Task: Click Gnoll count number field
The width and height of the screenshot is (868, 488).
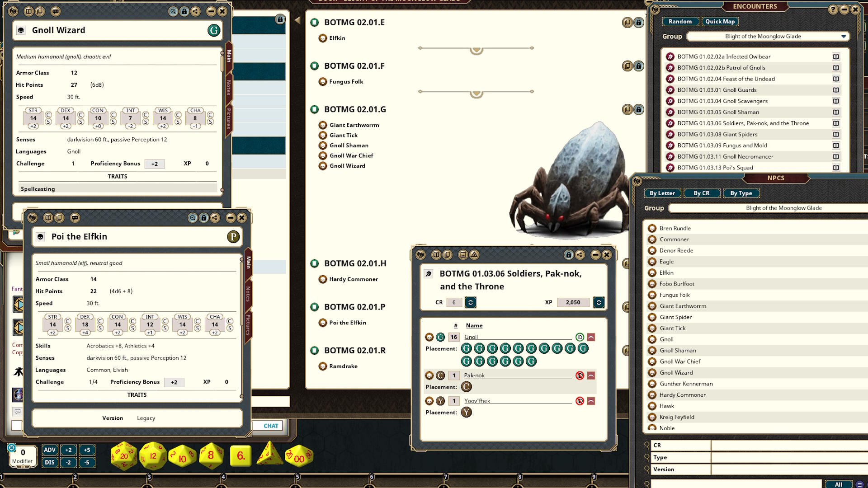Action: pos(454,337)
